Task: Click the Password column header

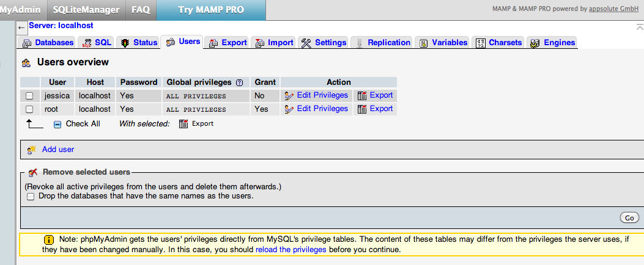Action: coord(139,82)
